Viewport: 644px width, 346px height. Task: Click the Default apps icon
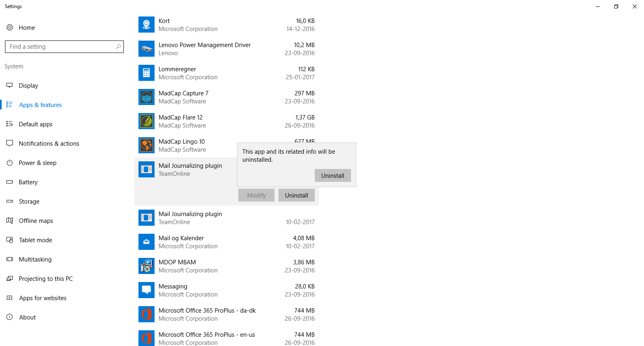point(10,124)
